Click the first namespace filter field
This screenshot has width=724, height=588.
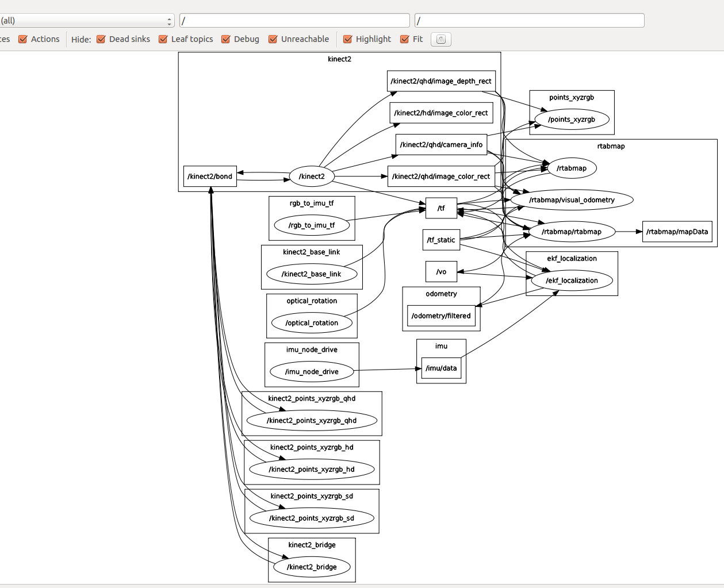click(x=294, y=21)
